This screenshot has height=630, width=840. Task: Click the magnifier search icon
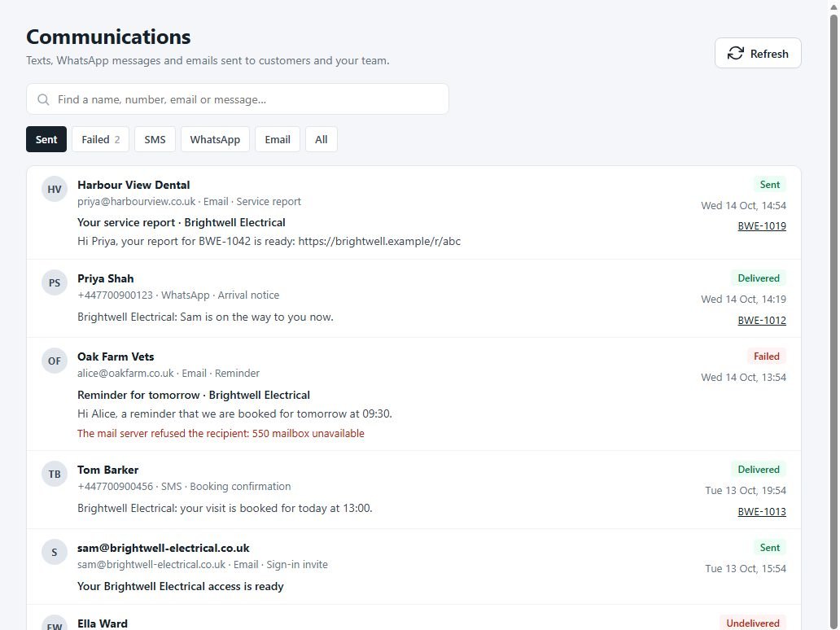tap(43, 99)
